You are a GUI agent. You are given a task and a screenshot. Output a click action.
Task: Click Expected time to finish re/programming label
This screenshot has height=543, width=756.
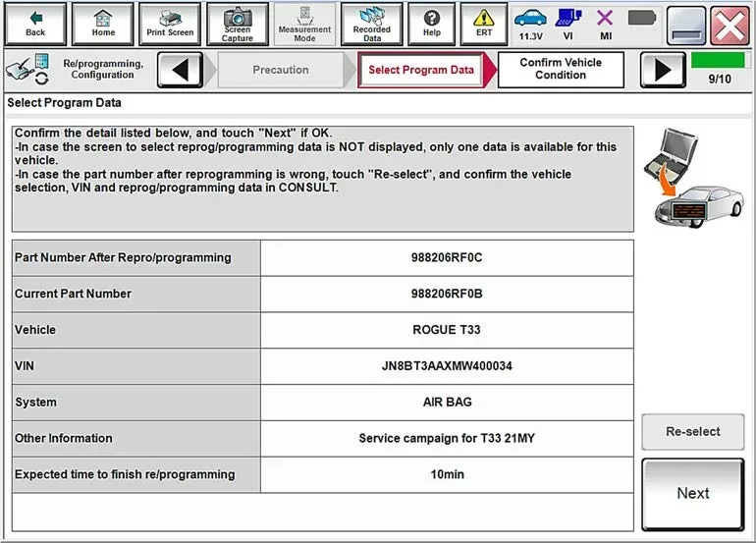coord(125,474)
